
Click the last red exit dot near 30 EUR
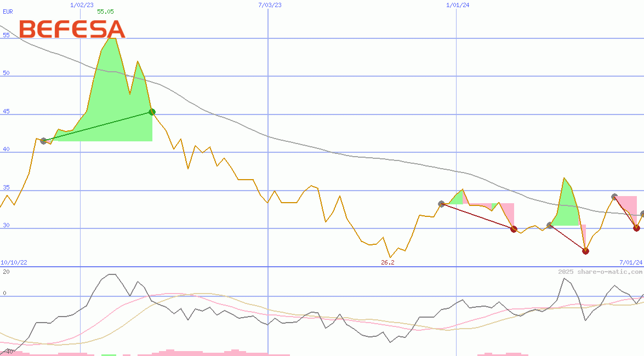pyautogui.click(x=636, y=228)
